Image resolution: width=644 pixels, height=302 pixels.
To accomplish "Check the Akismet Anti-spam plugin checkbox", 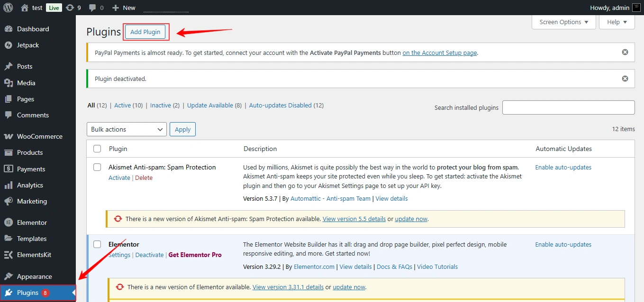I will coord(97,167).
